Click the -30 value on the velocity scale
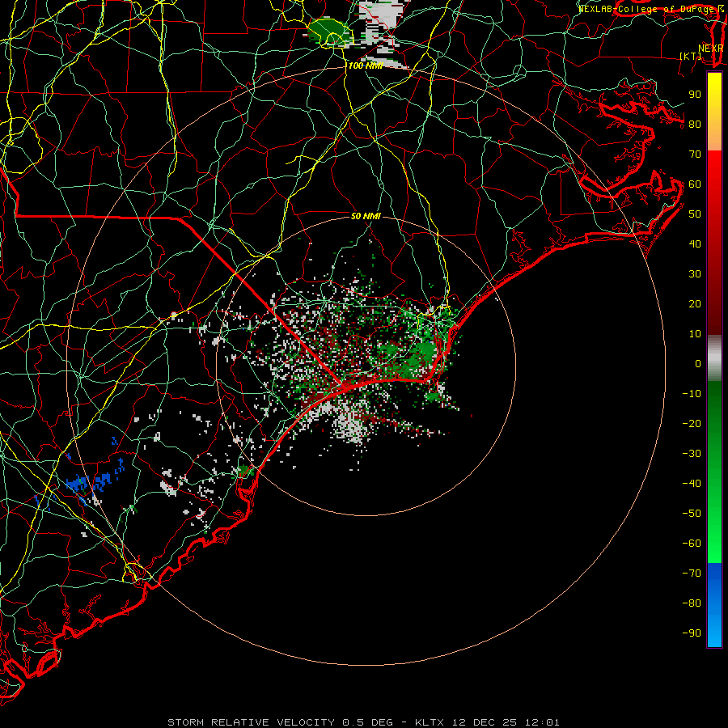 (692, 454)
